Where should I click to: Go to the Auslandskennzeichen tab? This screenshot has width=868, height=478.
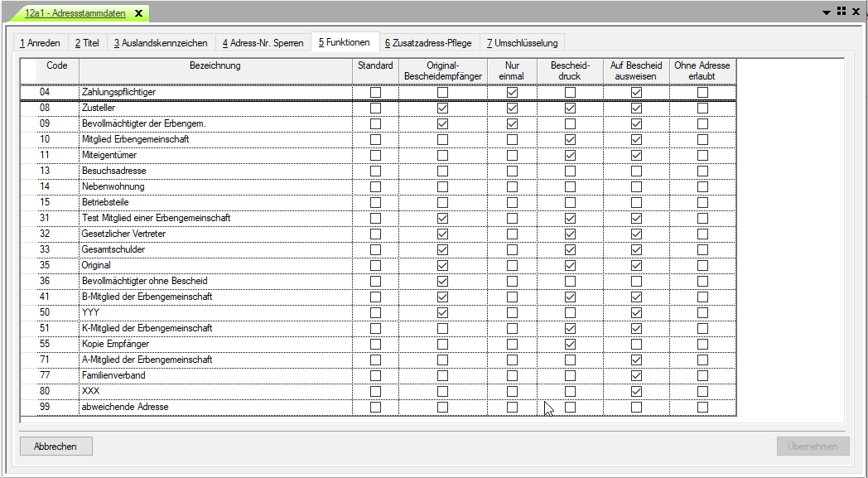[x=161, y=43]
